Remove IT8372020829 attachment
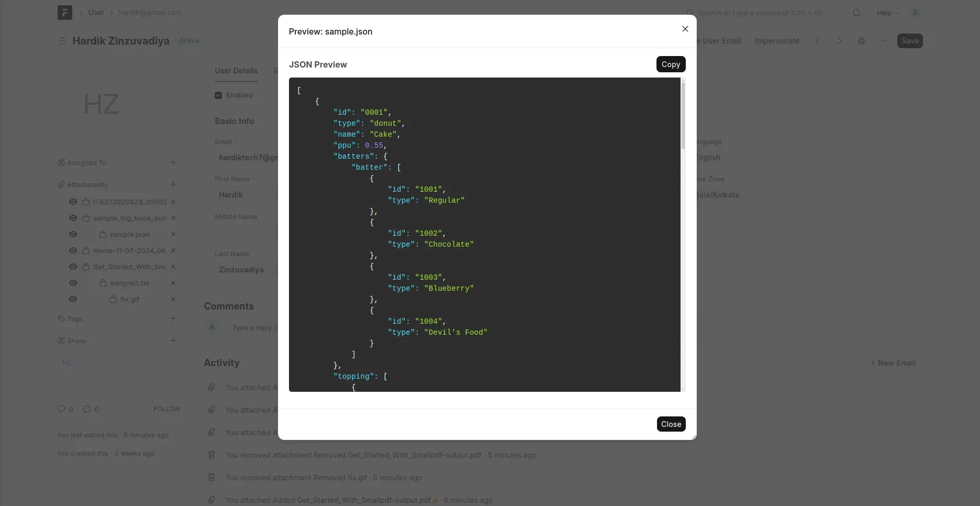This screenshot has width=980, height=506. [x=173, y=202]
